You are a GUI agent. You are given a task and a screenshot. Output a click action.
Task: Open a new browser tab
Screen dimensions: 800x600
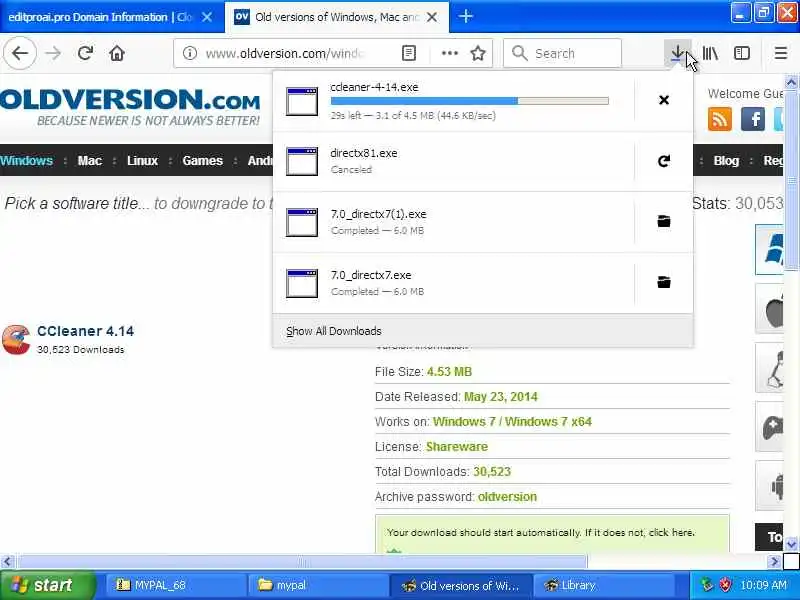[465, 16]
